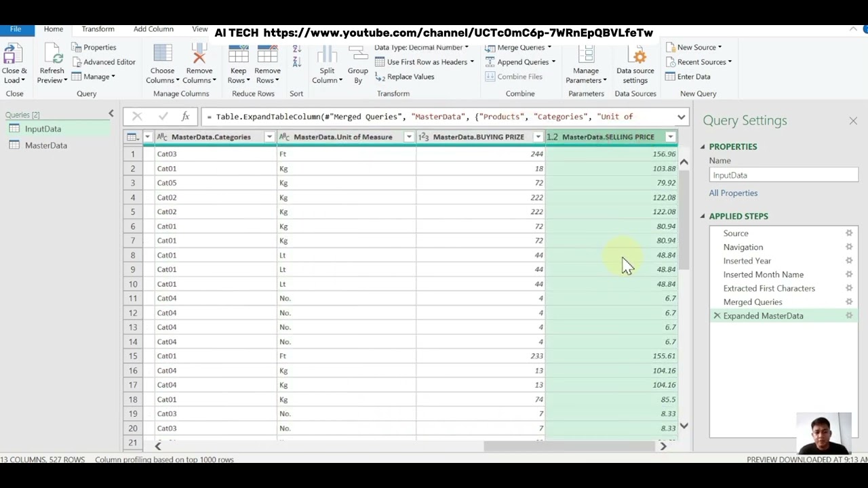Open MasterData.Unit of Measure filter dropdown
This screenshot has width=868, height=488.
point(409,137)
